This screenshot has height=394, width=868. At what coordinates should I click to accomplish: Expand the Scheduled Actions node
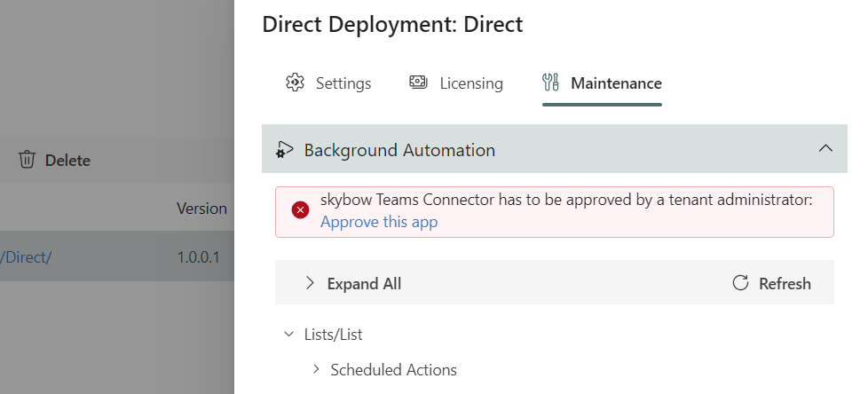[316, 369]
